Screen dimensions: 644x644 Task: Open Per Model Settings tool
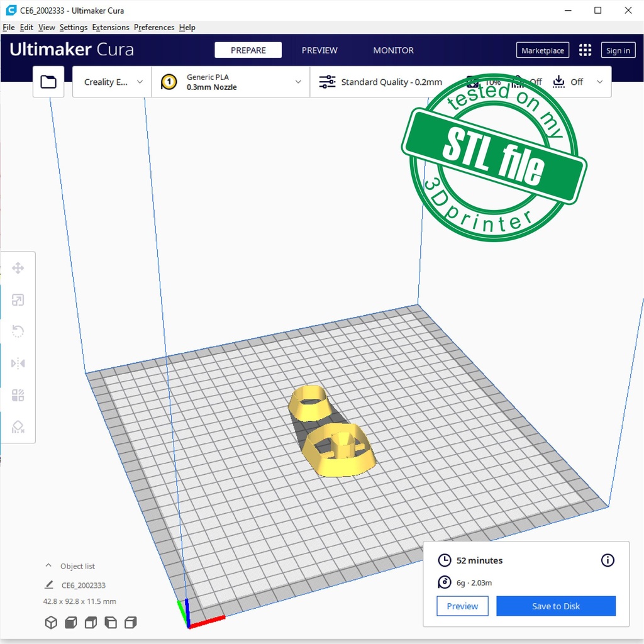tap(18, 396)
